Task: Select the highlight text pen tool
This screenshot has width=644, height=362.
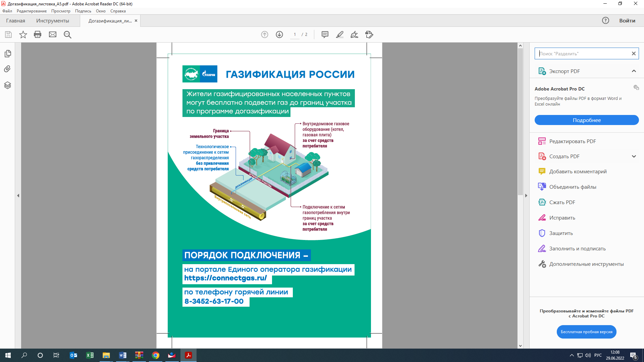Action: [x=339, y=35]
